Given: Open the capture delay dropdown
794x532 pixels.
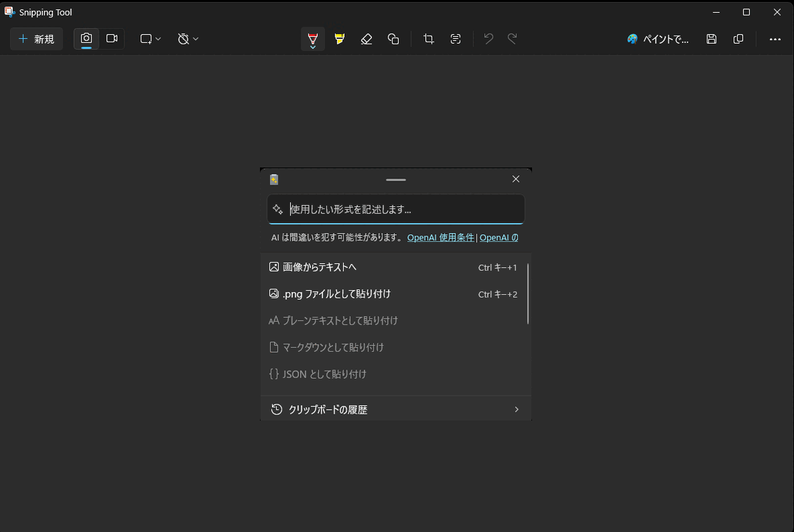Looking at the screenshot, I should pyautogui.click(x=187, y=38).
